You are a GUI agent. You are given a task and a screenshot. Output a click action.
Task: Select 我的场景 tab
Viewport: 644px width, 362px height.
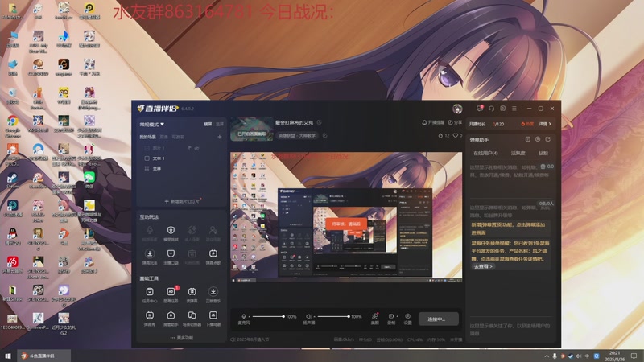(x=147, y=137)
